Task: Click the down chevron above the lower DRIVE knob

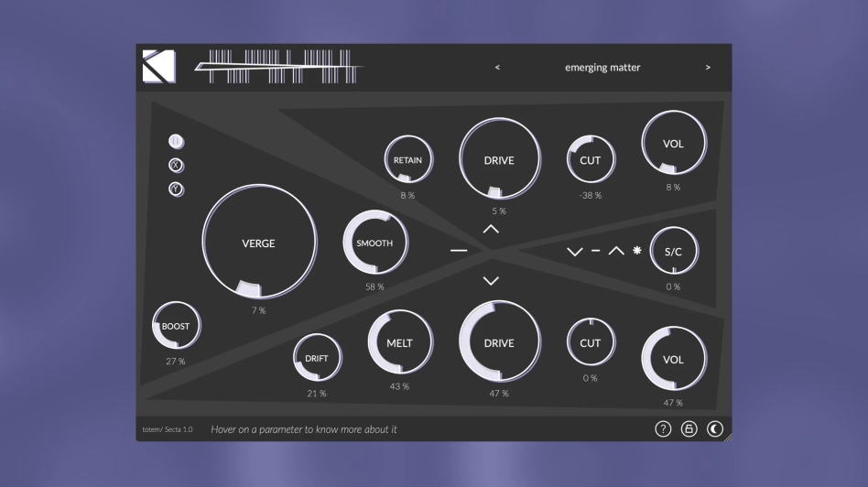Action: coord(491,280)
